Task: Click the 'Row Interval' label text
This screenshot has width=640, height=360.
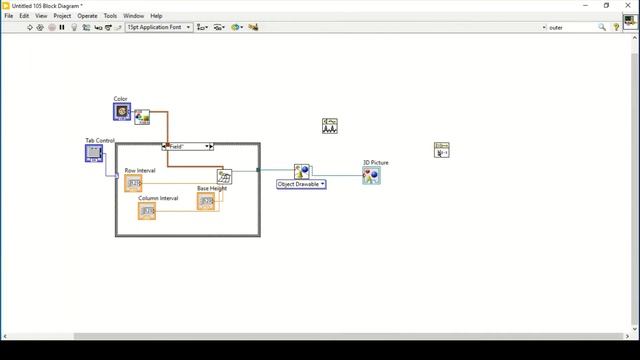Action: click(x=140, y=171)
